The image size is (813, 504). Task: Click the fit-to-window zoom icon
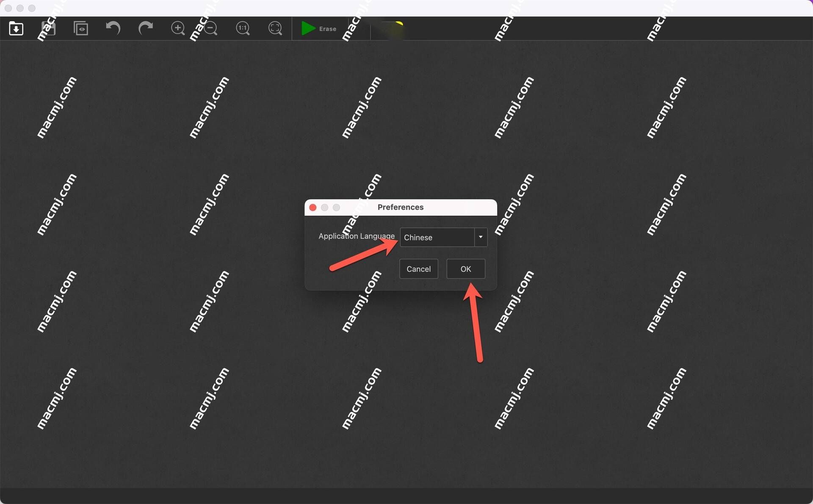pos(275,30)
